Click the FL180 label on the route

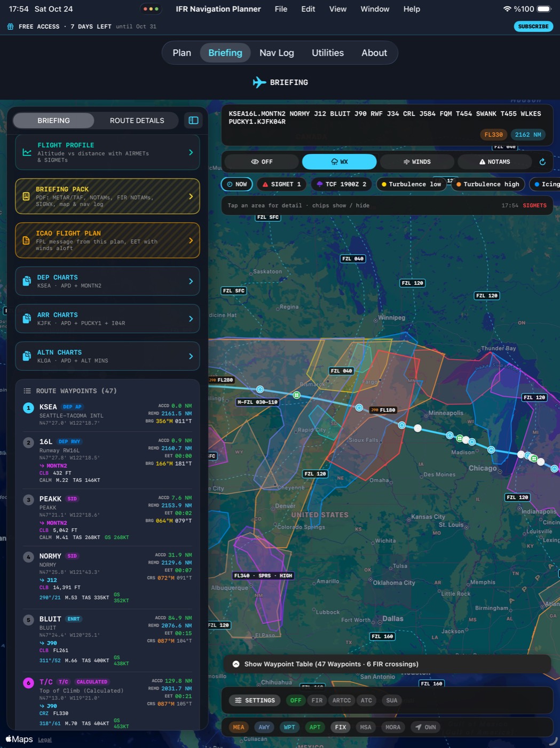click(383, 410)
